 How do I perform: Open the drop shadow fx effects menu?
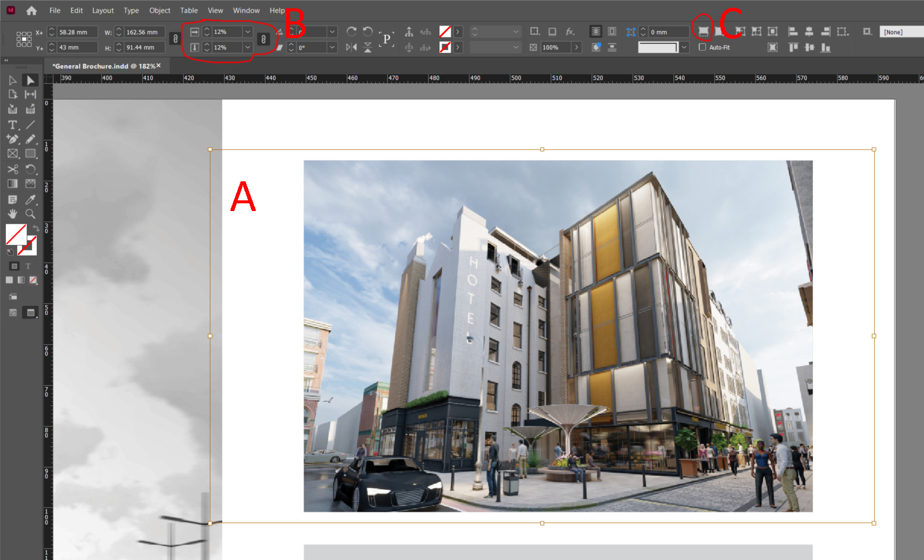pos(568,32)
